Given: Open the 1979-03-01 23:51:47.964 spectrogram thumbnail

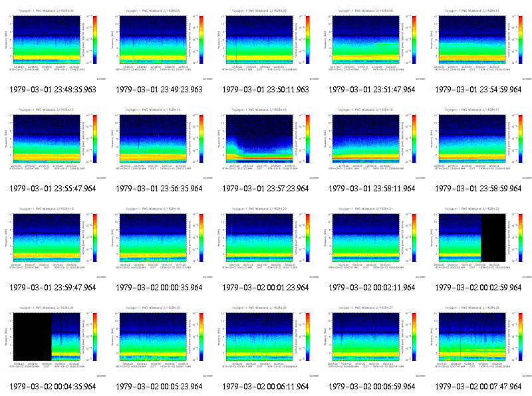Looking at the screenshot, I should tap(372, 44).
